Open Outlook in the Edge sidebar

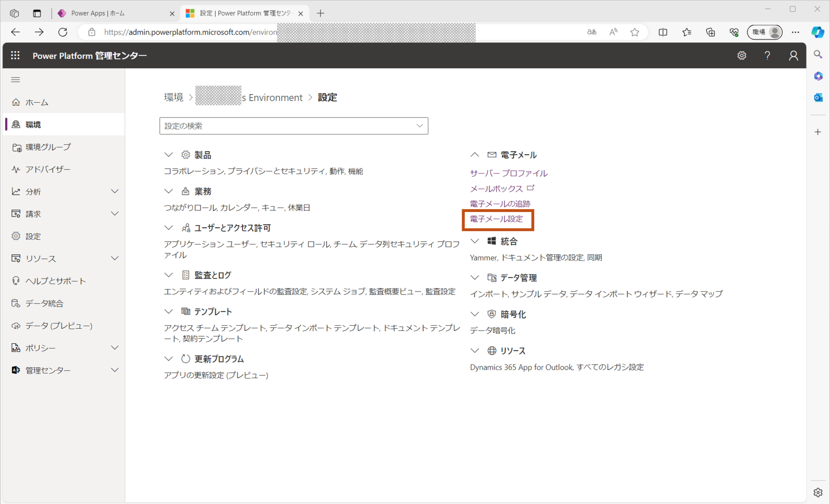pyautogui.click(x=818, y=98)
